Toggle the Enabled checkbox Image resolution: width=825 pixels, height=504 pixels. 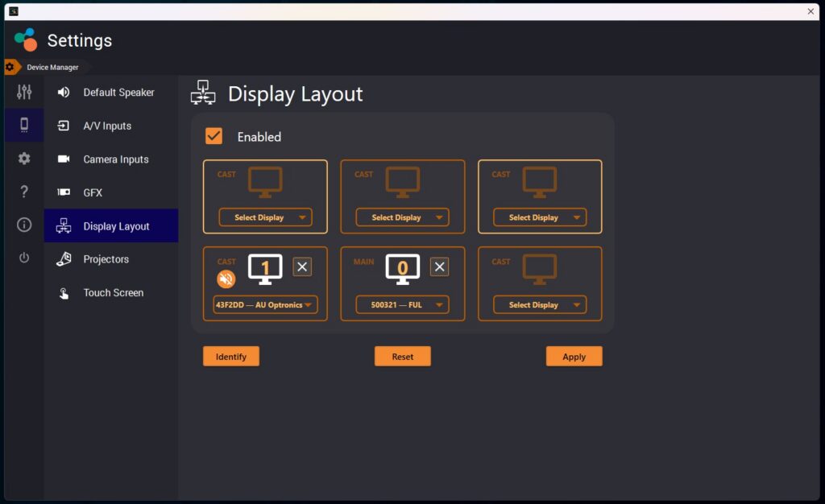tap(214, 136)
